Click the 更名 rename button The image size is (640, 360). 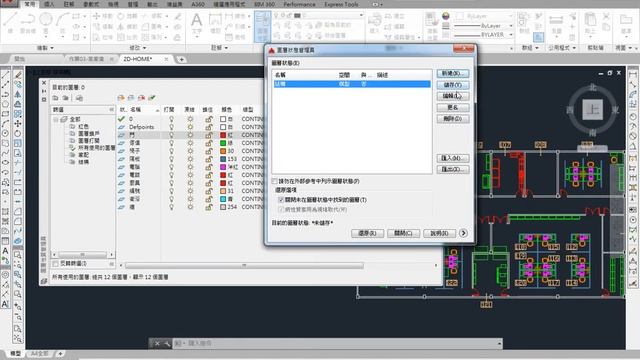(453, 108)
